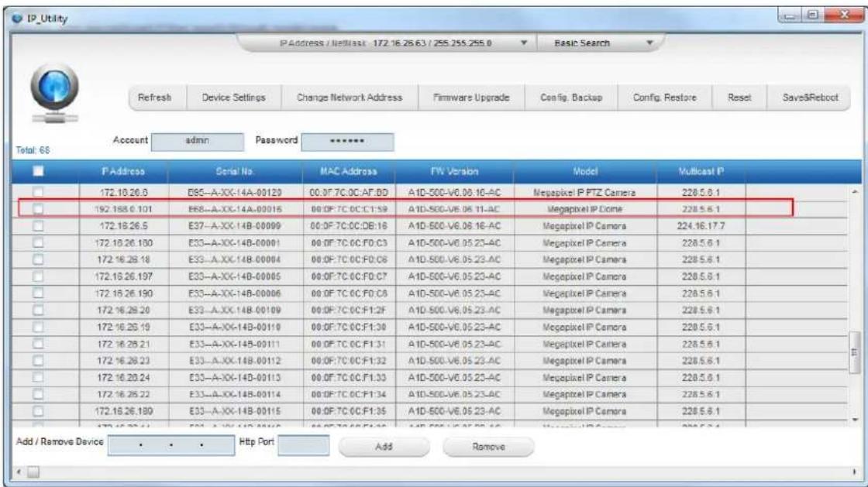Check the box for 172.16.26.6 row

coord(38,192)
